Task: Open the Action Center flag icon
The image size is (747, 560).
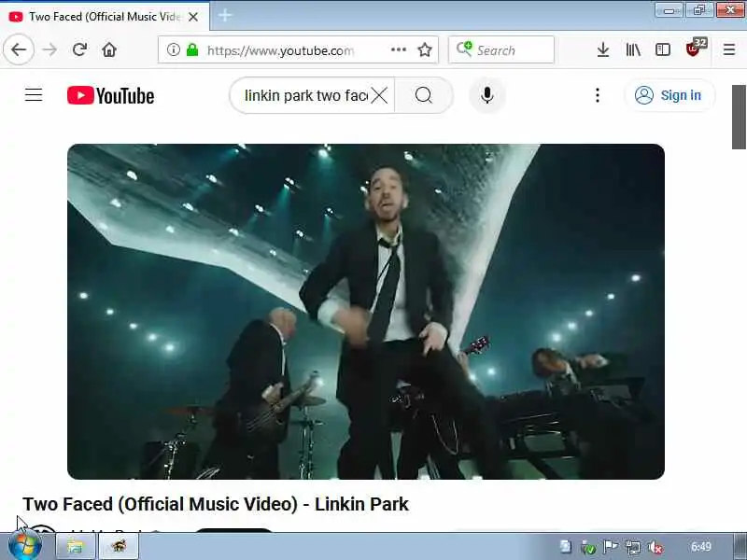Action: [611, 547]
